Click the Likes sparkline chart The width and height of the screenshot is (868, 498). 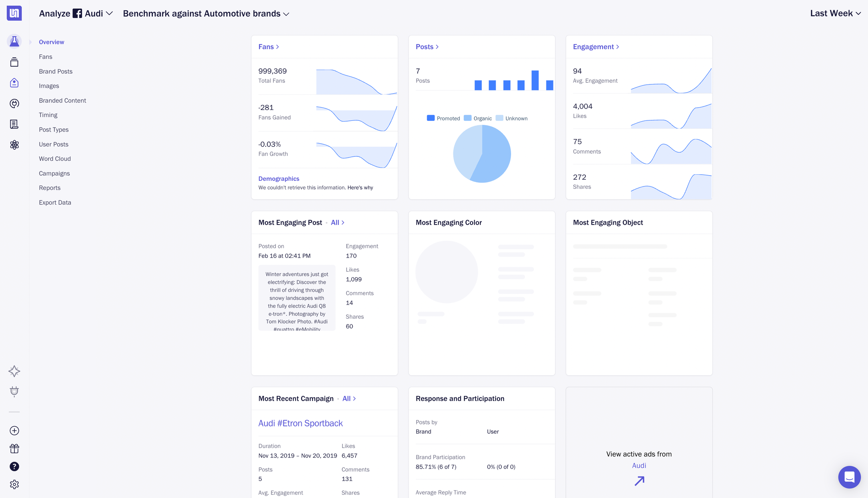coord(671,116)
